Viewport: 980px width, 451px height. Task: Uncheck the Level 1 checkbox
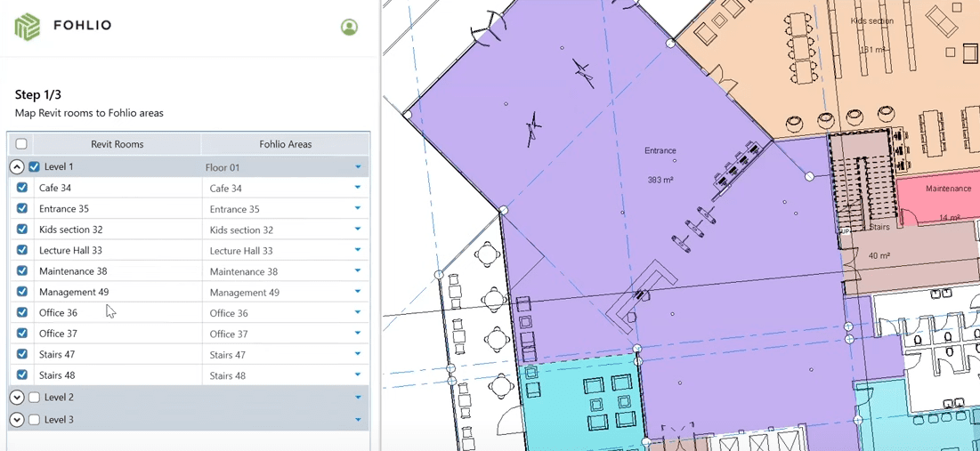point(35,166)
